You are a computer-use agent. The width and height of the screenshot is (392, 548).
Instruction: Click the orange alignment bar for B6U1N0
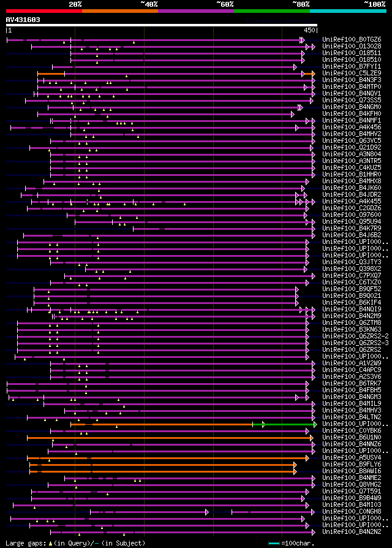(x=170, y=438)
